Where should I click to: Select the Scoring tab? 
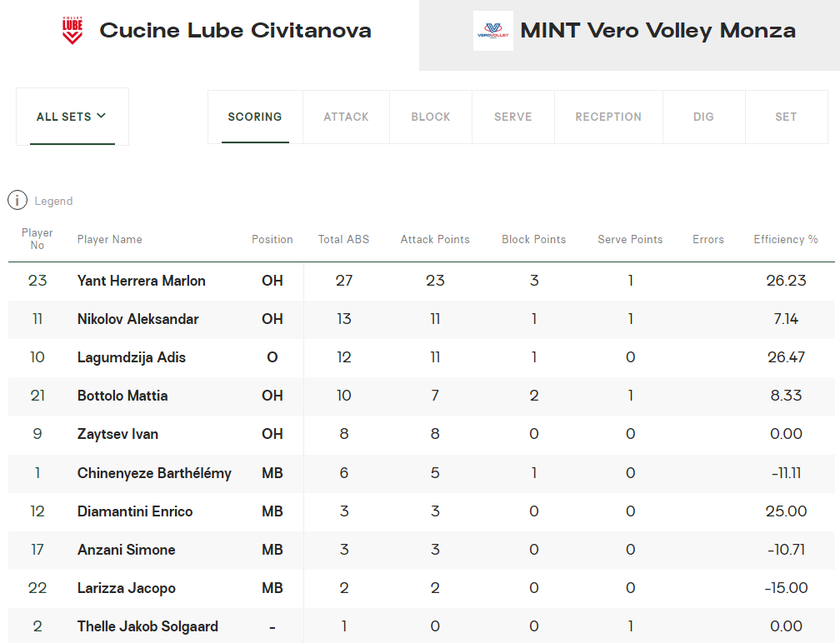[x=255, y=117]
